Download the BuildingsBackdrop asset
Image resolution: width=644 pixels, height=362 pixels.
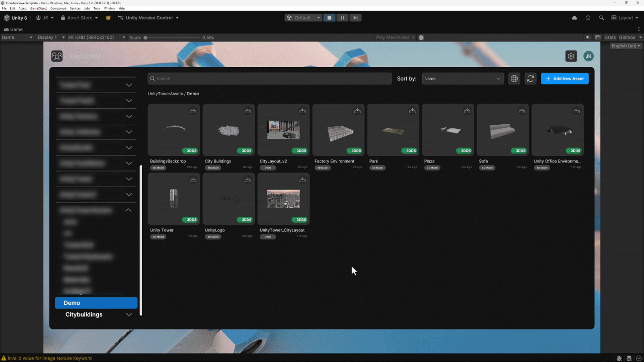click(x=193, y=111)
